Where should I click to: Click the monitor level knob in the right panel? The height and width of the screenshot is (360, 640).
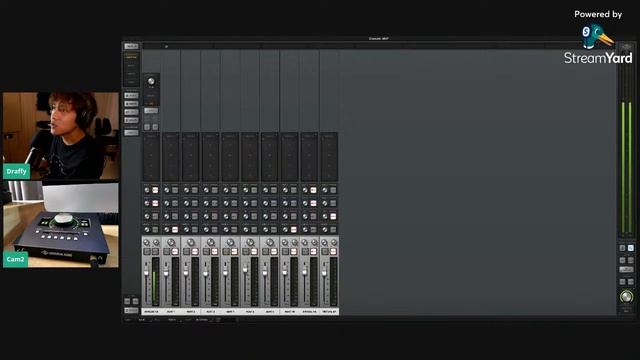[627, 297]
